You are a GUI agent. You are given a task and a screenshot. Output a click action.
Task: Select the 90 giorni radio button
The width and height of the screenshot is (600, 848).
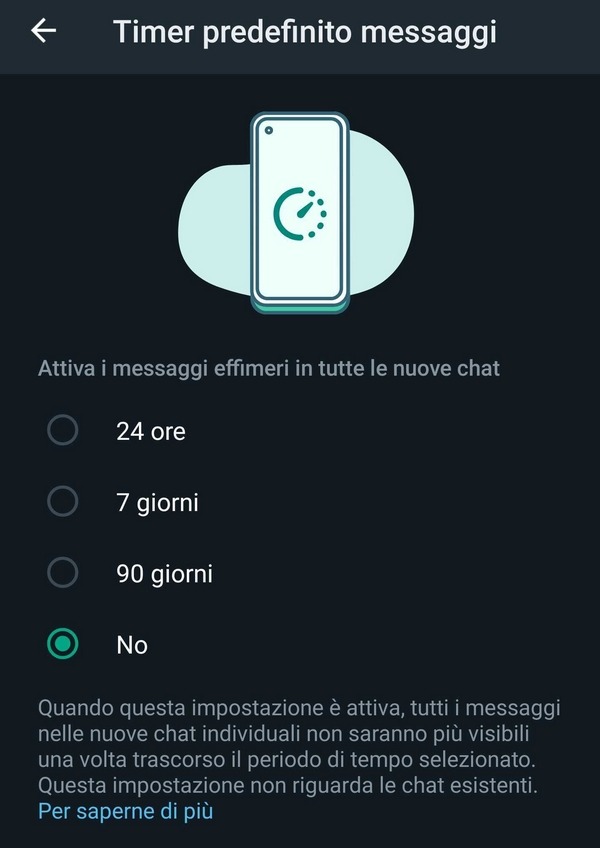click(62, 573)
